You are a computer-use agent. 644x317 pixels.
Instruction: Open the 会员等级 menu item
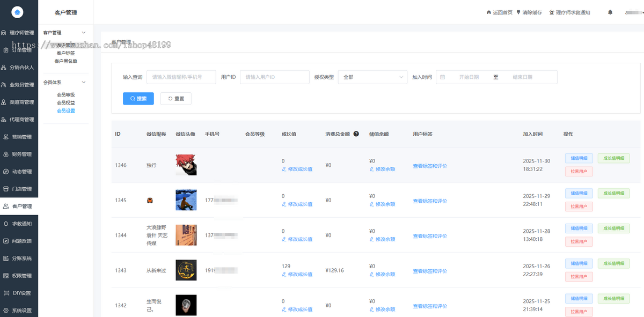coord(65,94)
